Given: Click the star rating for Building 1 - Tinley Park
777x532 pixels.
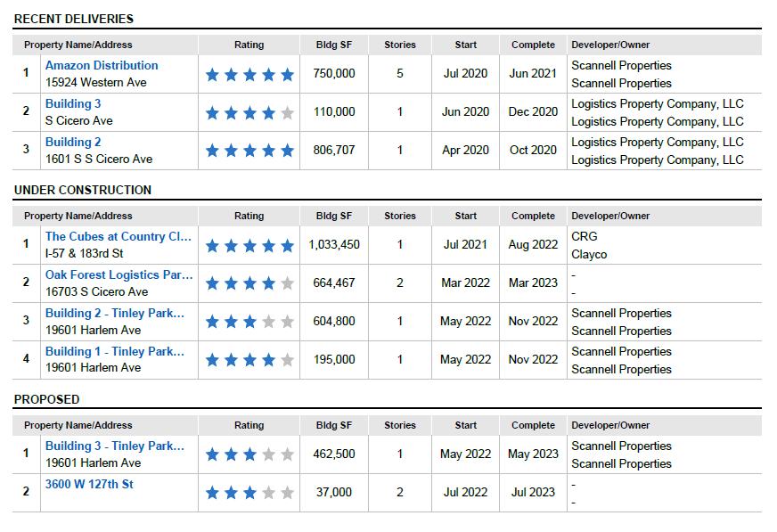Looking at the screenshot, I should (x=249, y=360).
